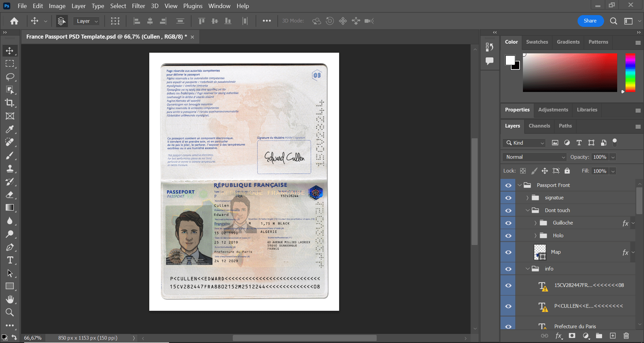This screenshot has width=644, height=343.
Task: Create a new layer with plus icon
Action: (x=613, y=336)
